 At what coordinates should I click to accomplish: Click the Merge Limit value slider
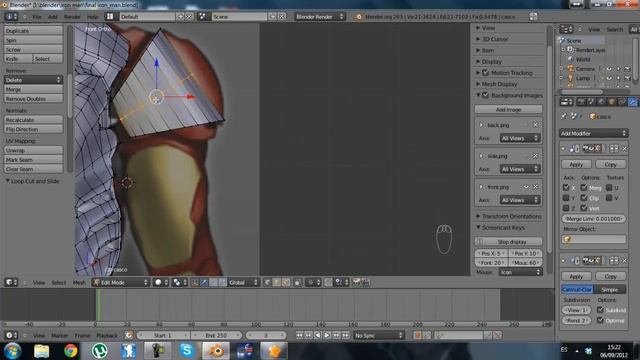coord(593,219)
